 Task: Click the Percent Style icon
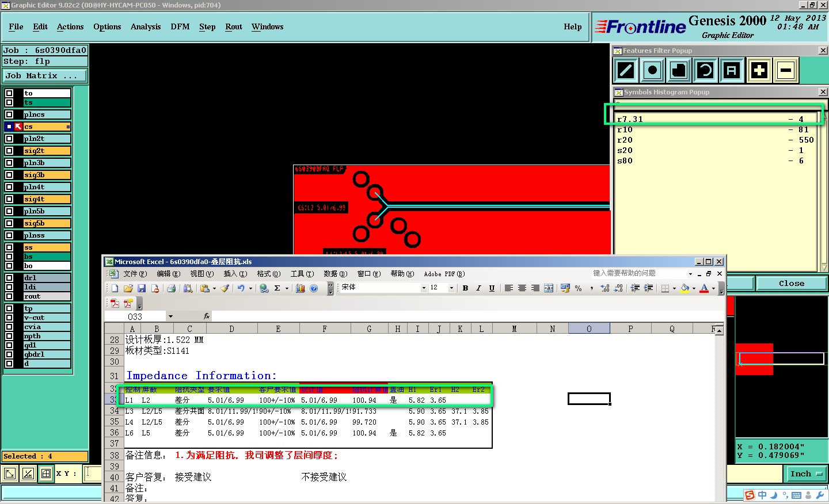[578, 288]
